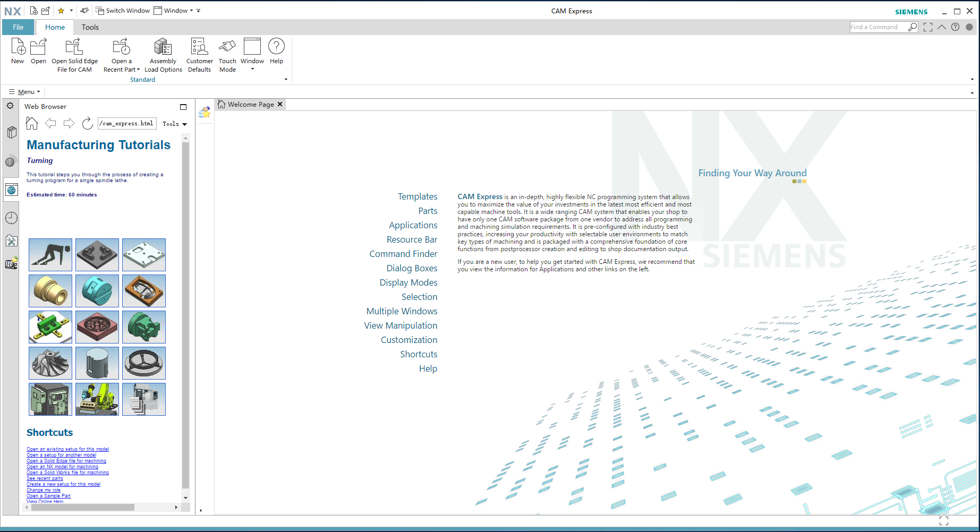Open the Menu dropdown
The image size is (980, 532).
[24, 92]
